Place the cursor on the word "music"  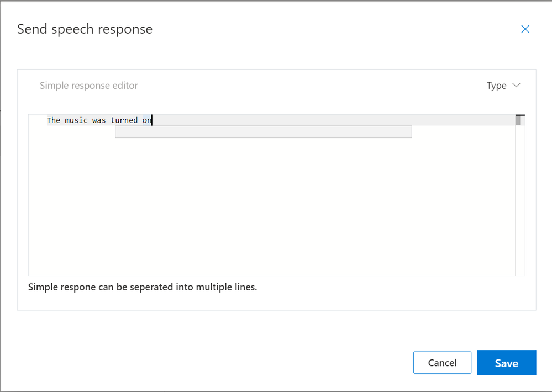click(x=76, y=120)
